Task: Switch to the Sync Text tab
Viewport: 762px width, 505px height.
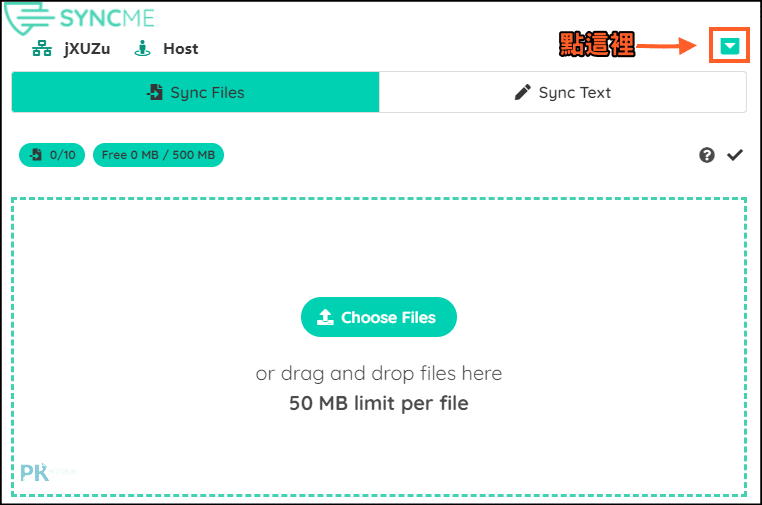Action: pyautogui.click(x=563, y=92)
